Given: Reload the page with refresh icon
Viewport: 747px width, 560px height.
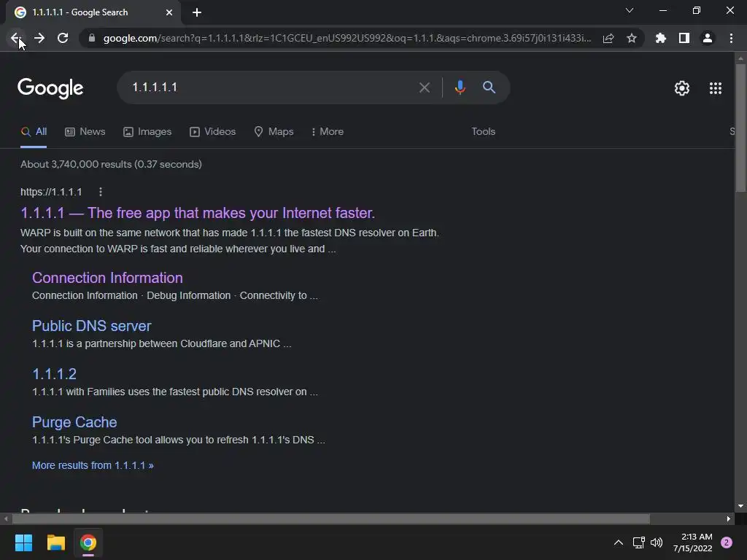Looking at the screenshot, I should coord(63,38).
